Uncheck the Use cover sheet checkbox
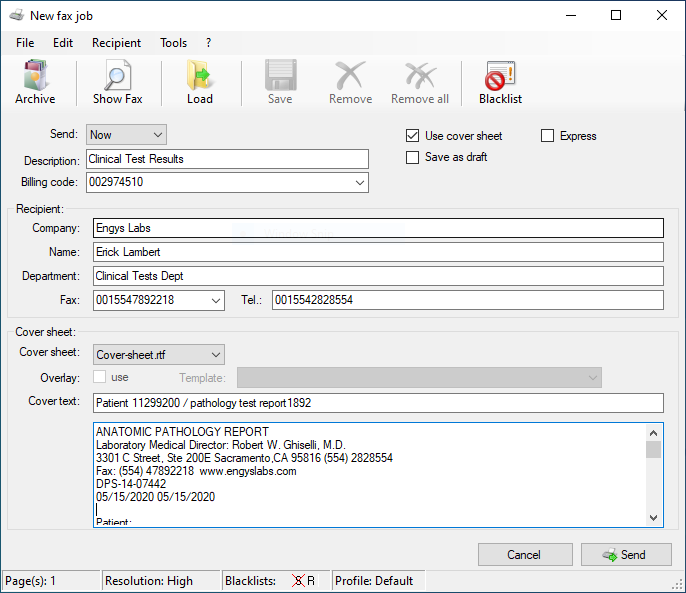 tap(412, 136)
